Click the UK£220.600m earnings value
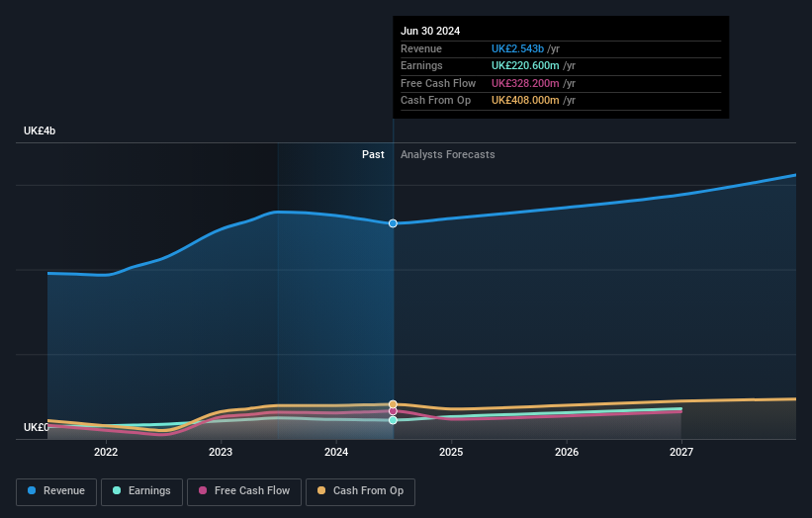The image size is (812, 518). 525,65
